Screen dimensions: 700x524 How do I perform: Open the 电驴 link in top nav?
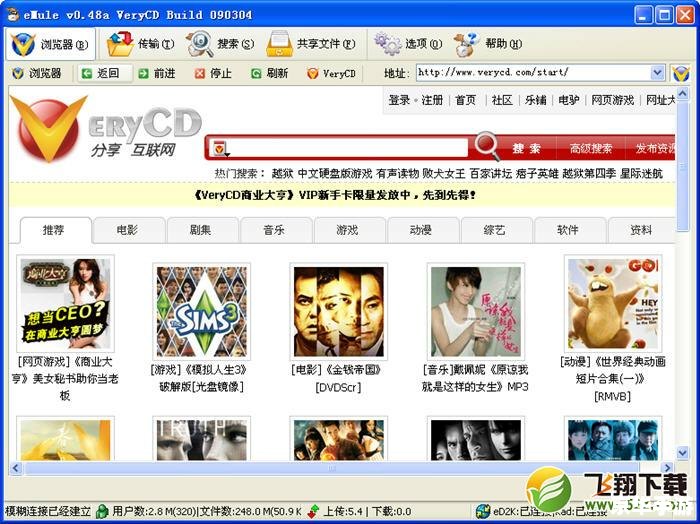(568, 100)
